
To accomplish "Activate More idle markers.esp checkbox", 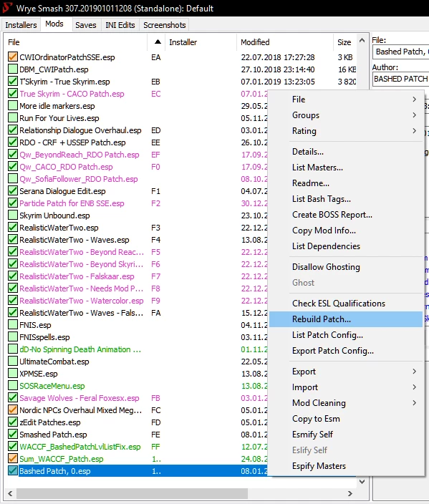I will [x=13, y=106].
